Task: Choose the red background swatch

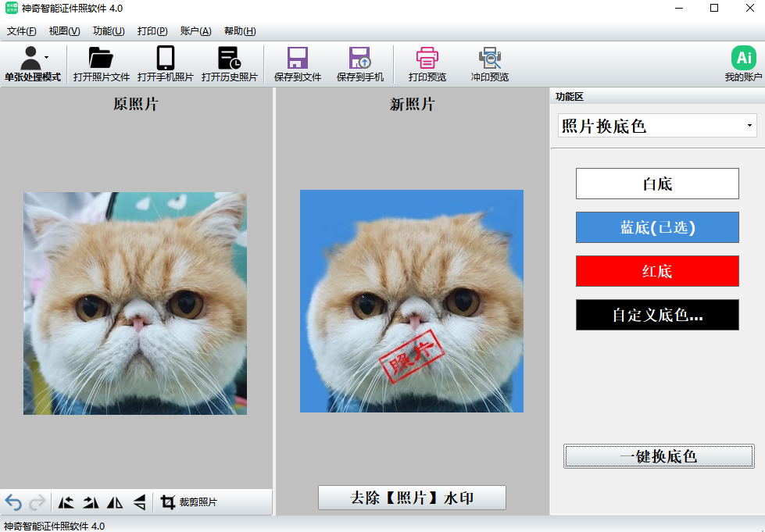Action: point(657,271)
